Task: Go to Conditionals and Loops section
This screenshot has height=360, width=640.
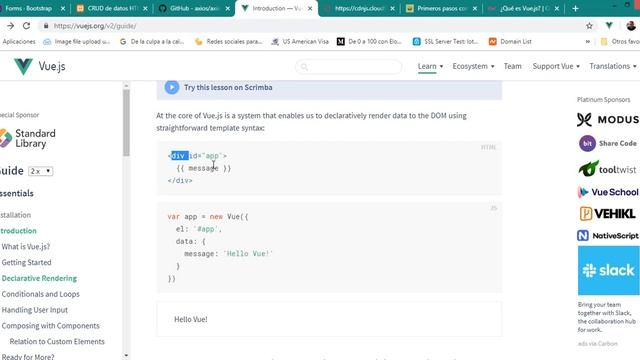Action: tap(40, 294)
